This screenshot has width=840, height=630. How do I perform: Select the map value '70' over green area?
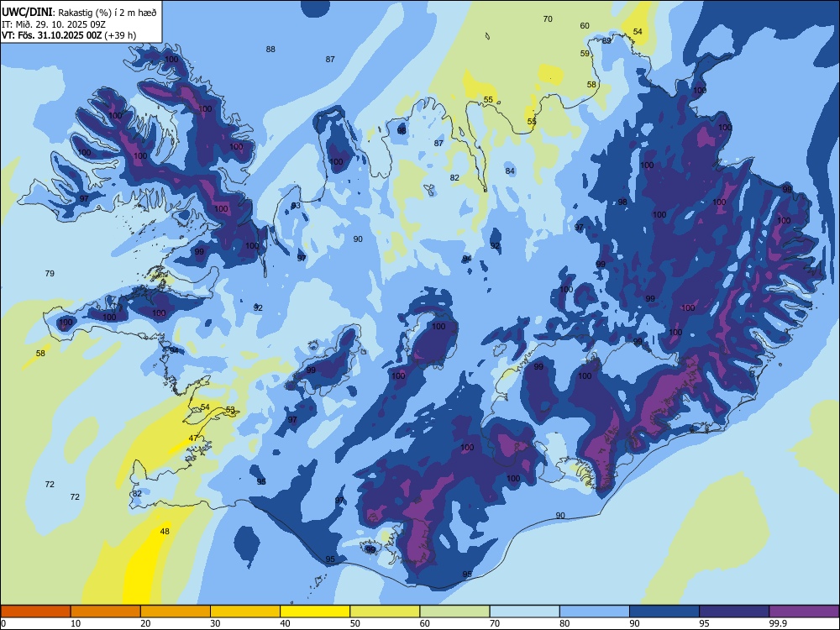(548, 19)
